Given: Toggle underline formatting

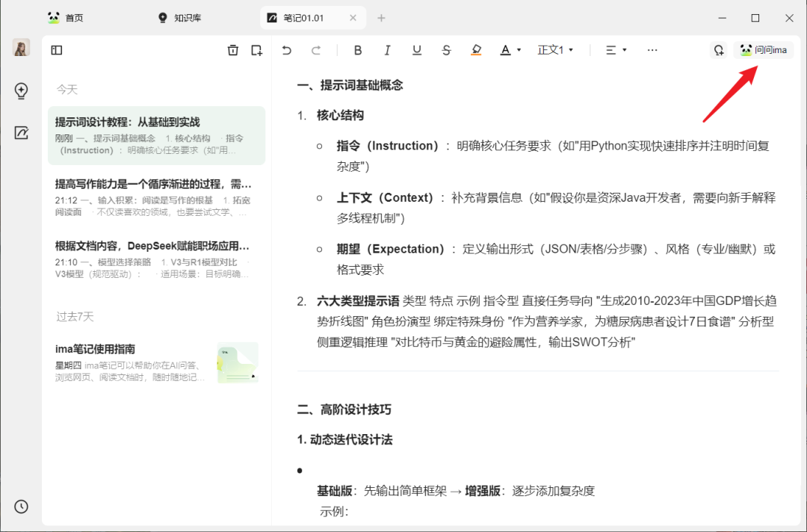Looking at the screenshot, I should point(417,49).
